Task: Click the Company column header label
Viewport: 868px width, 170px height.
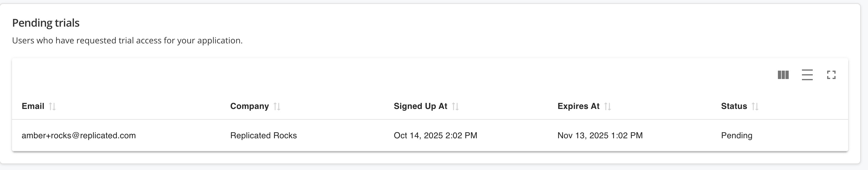Action: click(x=249, y=106)
